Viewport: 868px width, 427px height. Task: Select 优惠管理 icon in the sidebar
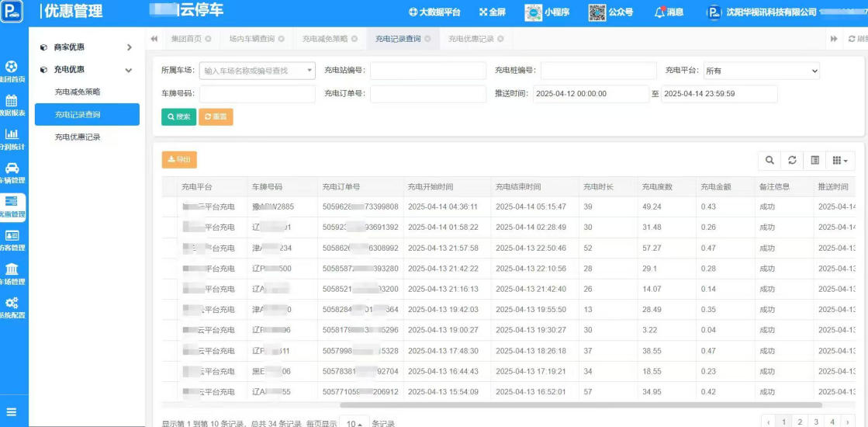coord(12,208)
